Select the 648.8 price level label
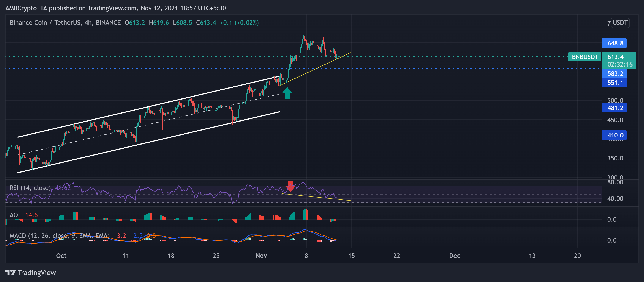 click(x=614, y=43)
